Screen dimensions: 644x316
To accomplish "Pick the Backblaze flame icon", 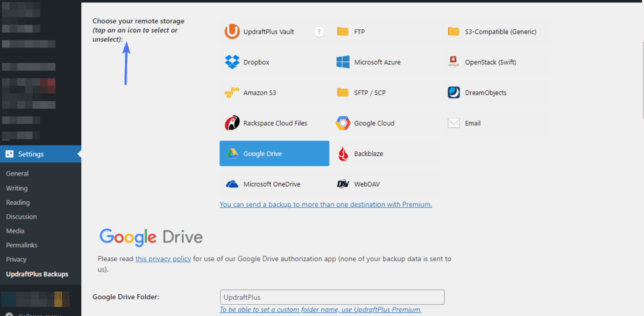I will (x=343, y=154).
